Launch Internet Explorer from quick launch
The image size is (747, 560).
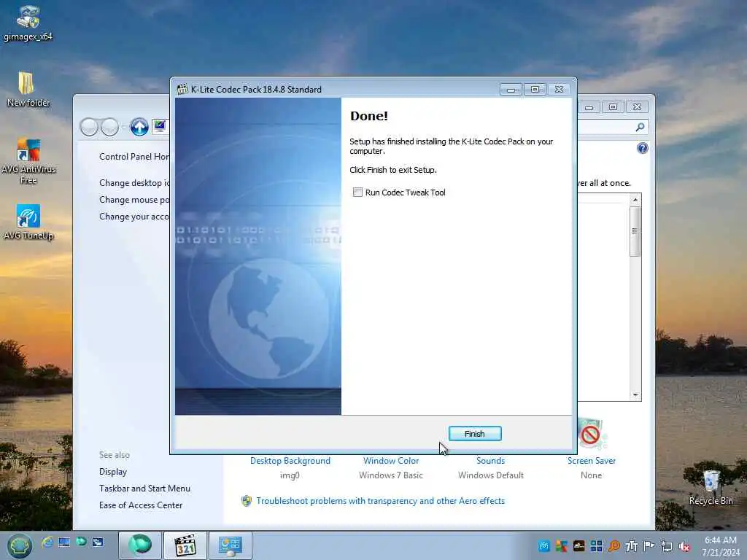coord(47,542)
